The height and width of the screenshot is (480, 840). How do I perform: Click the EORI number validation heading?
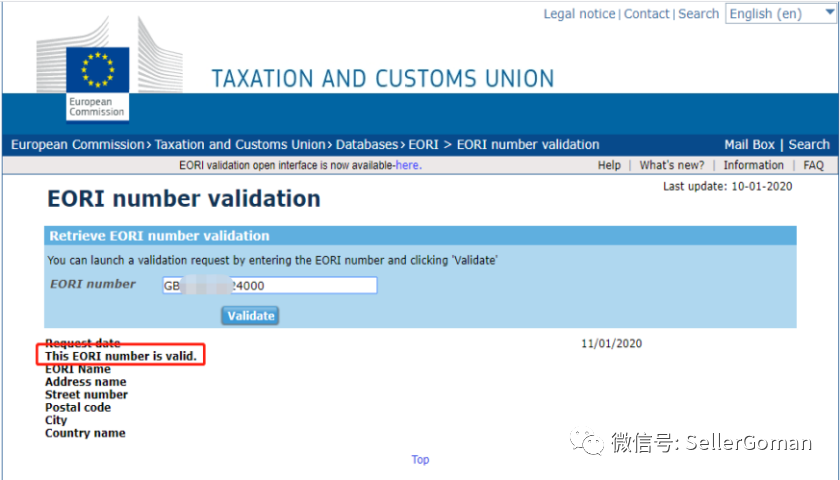click(184, 199)
